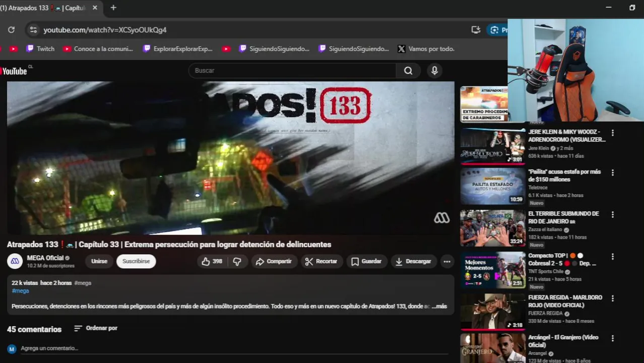Click the Descargar download button
Viewport: 644px width, 363px height.
[x=413, y=261]
